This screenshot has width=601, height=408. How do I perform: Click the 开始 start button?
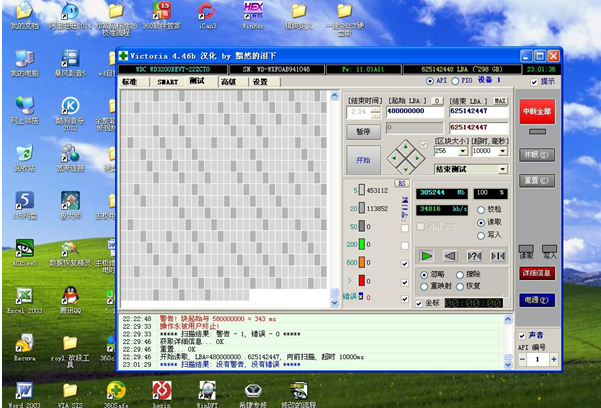pyautogui.click(x=363, y=160)
